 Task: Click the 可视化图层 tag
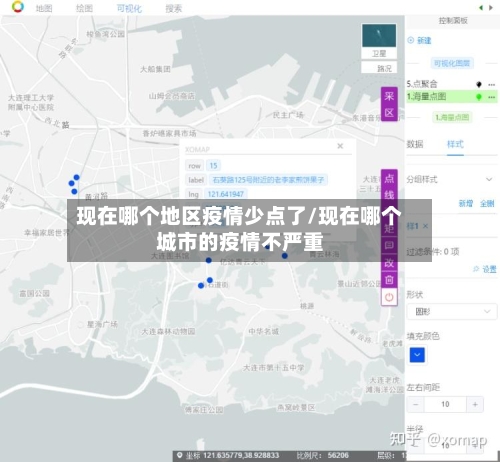coord(452,63)
